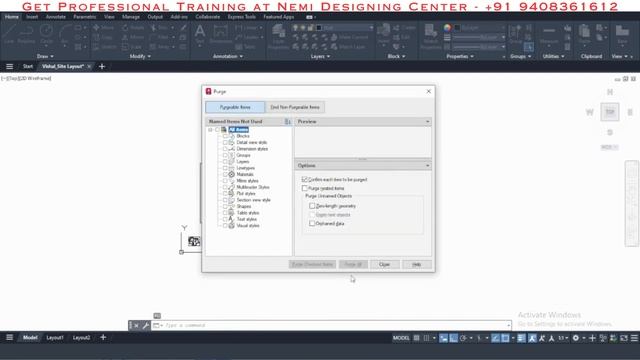The image size is (640, 360).
Task: Enable Zero-length geometry checkbox
Action: tap(312, 206)
